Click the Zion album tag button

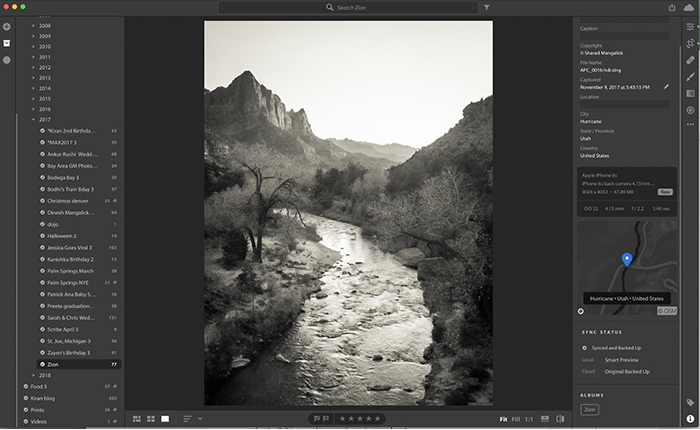point(590,409)
